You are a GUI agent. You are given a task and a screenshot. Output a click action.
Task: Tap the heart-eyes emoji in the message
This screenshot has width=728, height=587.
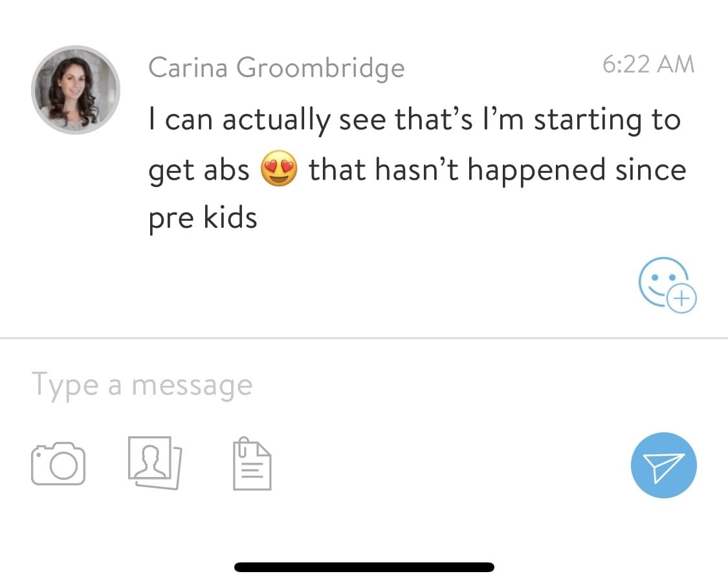tap(279, 170)
